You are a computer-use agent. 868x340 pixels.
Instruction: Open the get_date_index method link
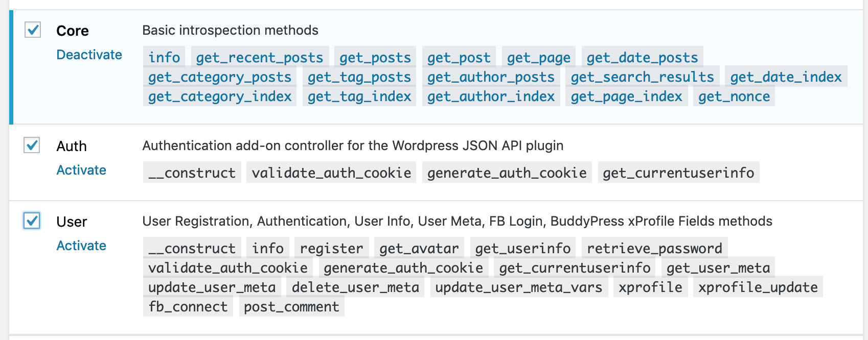point(786,77)
